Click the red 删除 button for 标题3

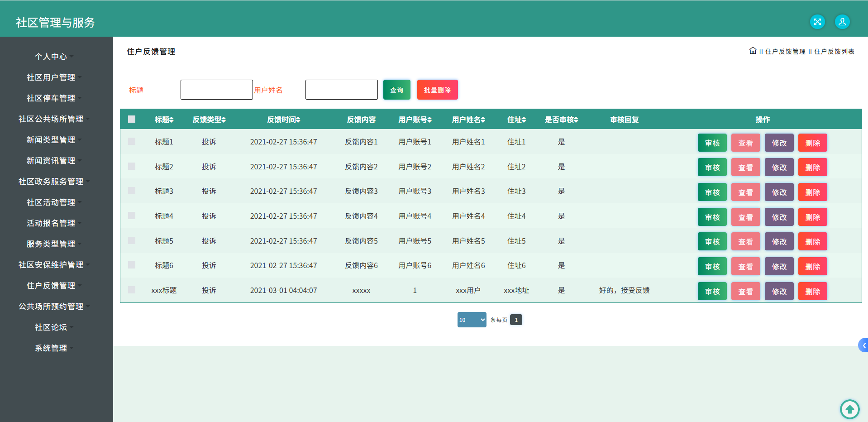(x=813, y=192)
